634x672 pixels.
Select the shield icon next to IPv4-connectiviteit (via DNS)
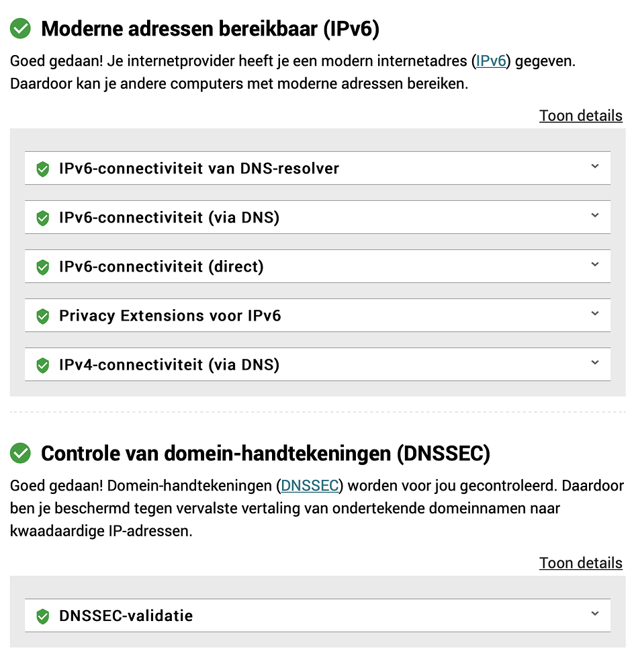point(42,364)
